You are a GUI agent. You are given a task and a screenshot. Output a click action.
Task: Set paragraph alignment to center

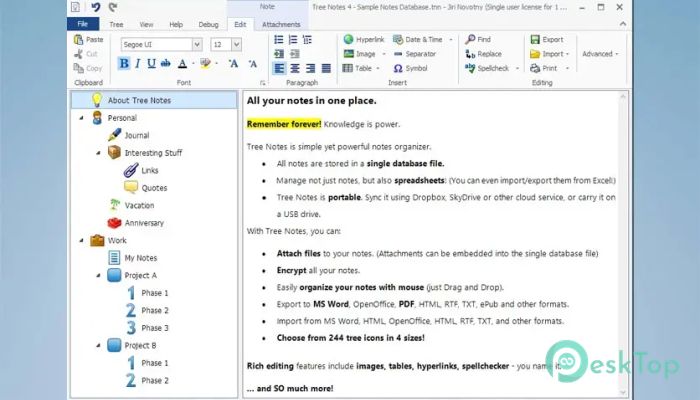click(x=295, y=68)
